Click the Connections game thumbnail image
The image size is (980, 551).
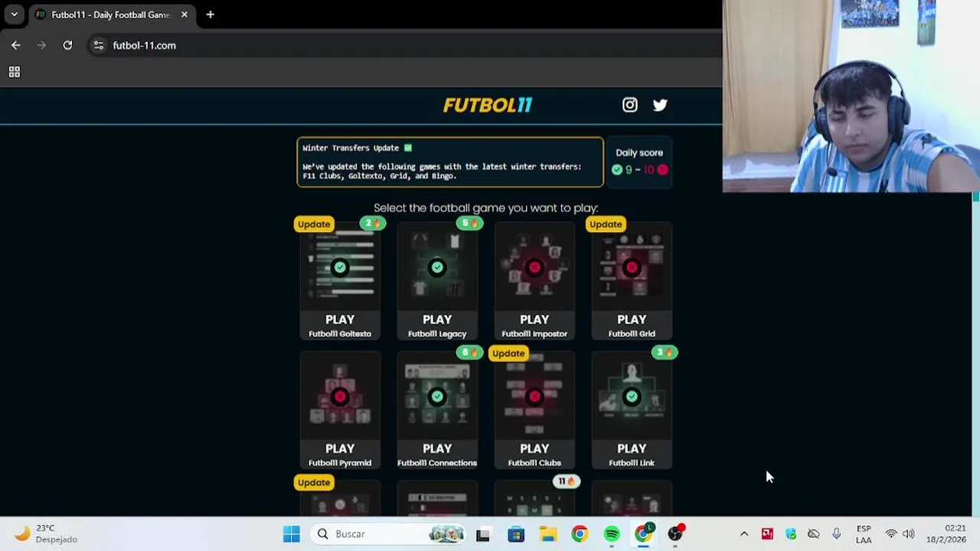pos(437,396)
